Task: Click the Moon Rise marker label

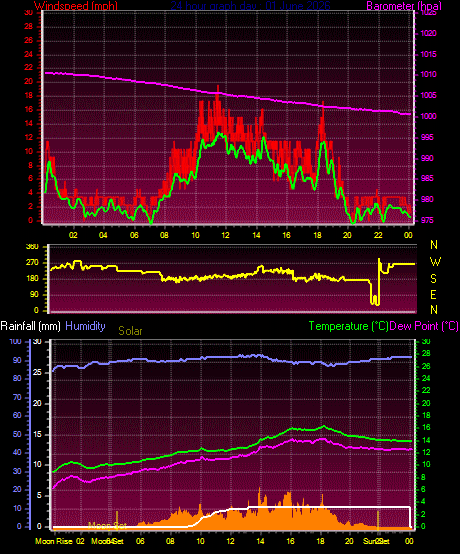Action: [54, 541]
